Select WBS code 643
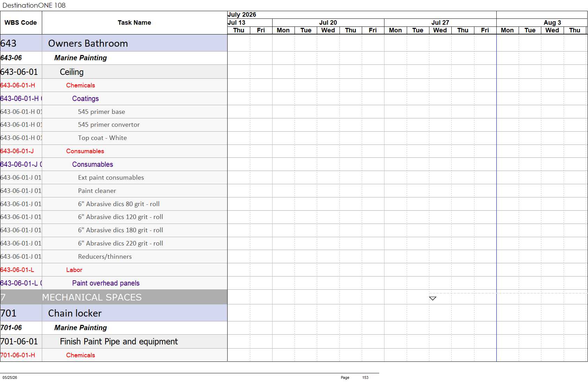Screen dimensions: 588x382 pos(8,43)
